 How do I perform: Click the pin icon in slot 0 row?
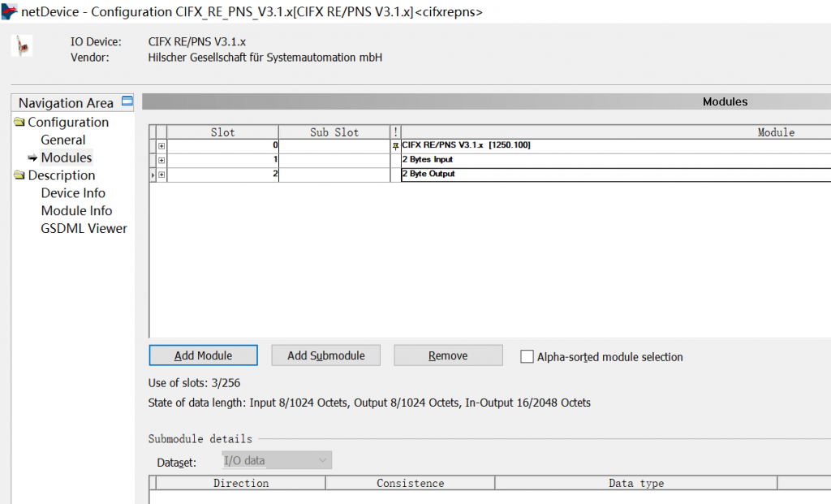tap(396, 145)
